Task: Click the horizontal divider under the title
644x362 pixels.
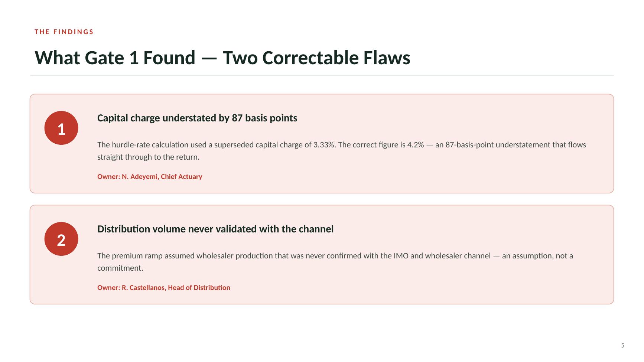Action: point(322,75)
